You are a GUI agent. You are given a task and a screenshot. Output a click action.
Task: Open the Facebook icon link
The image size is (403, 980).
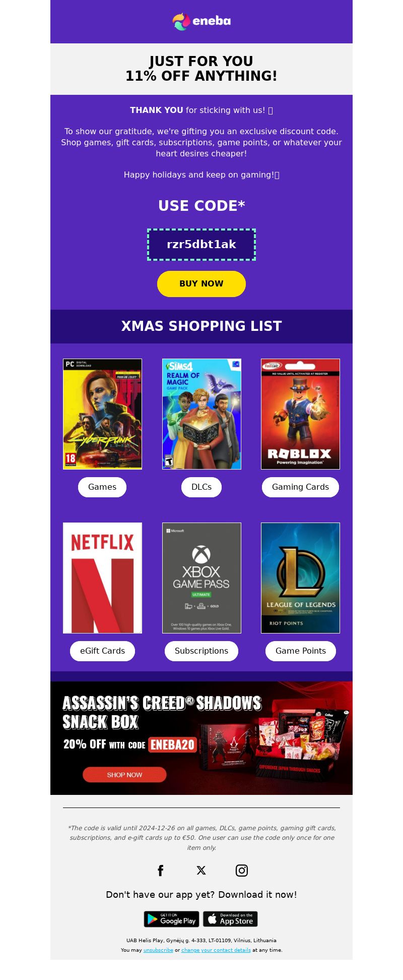point(161,871)
